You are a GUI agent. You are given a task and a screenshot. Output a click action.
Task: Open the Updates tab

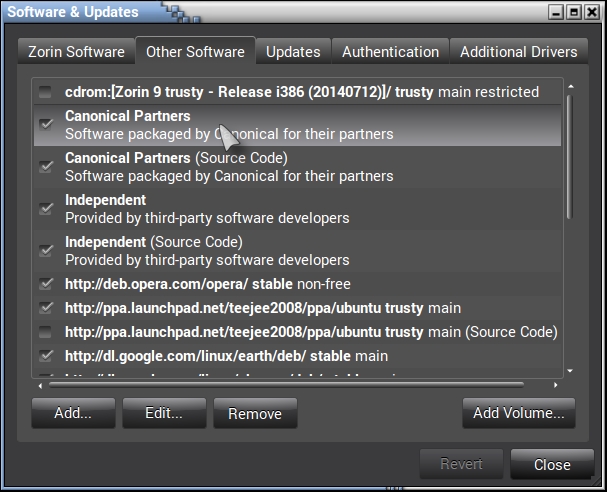click(293, 52)
